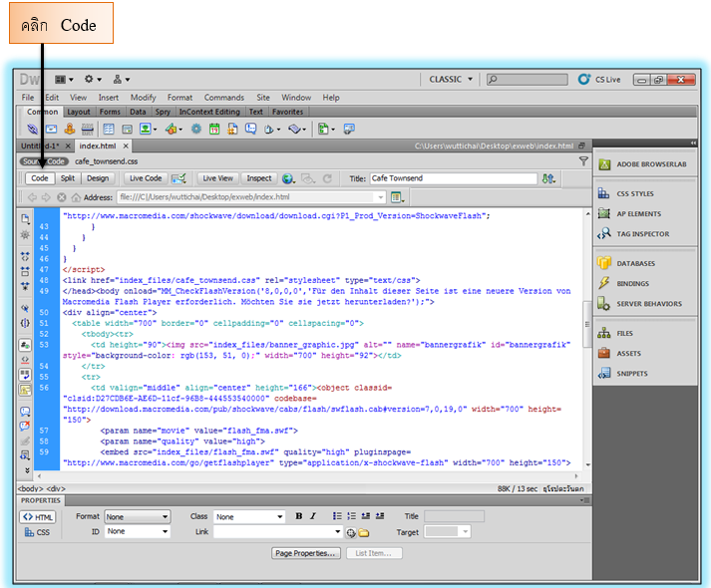
Task: Click the Adobe BrowserLab panel icon
Action: tap(604, 163)
